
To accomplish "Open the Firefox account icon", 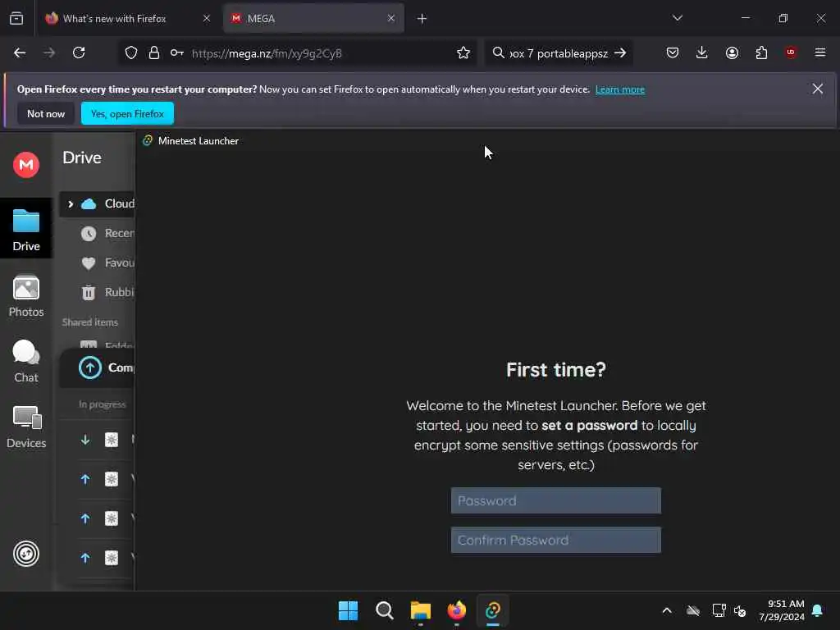I will (732, 52).
